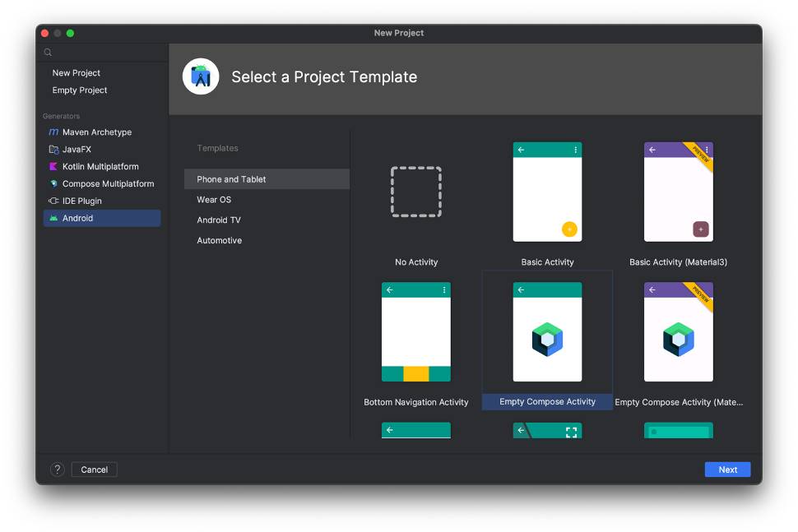Select Phone and Tablet category
Viewport: 798px width, 532px height.
click(231, 179)
